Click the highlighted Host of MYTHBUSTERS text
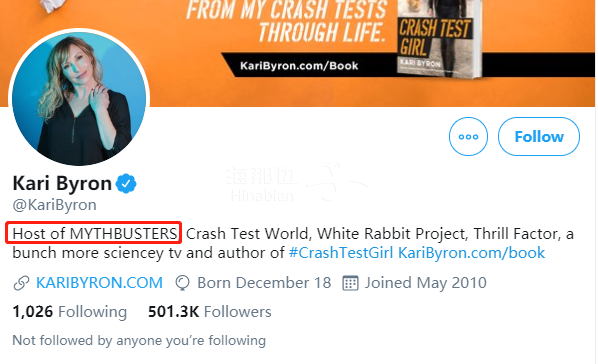This screenshot has height=364, width=598. [93, 232]
